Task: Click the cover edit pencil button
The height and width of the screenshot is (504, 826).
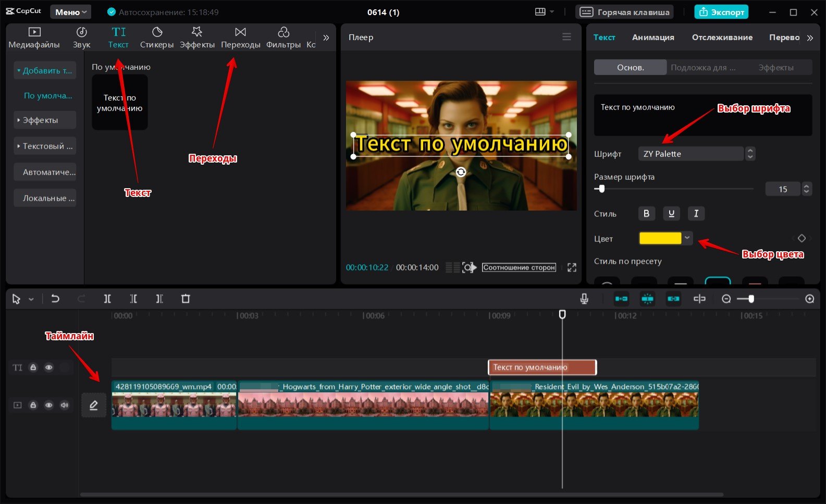Action: [94, 405]
